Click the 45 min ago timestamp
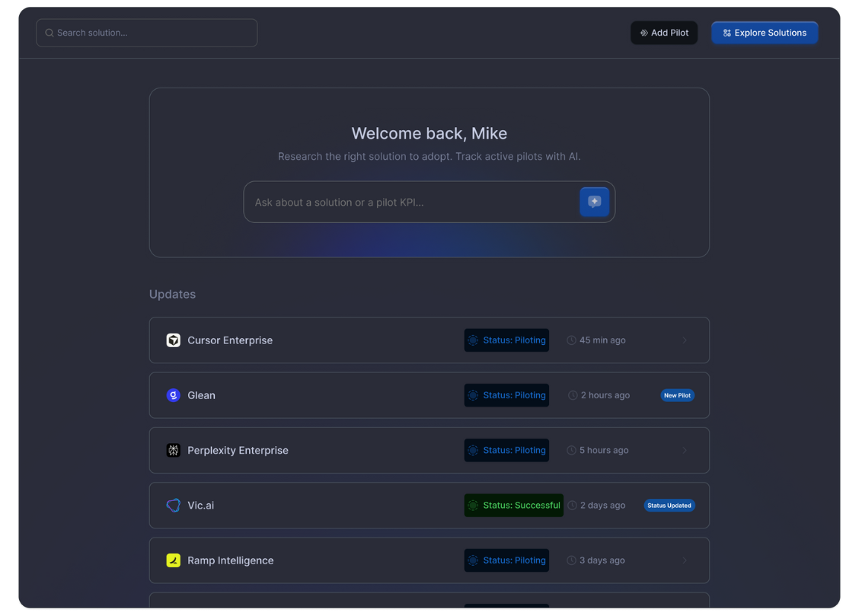Image resolution: width=859 pixels, height=616 pixels. pyautogui.click(x=602, y=340)
